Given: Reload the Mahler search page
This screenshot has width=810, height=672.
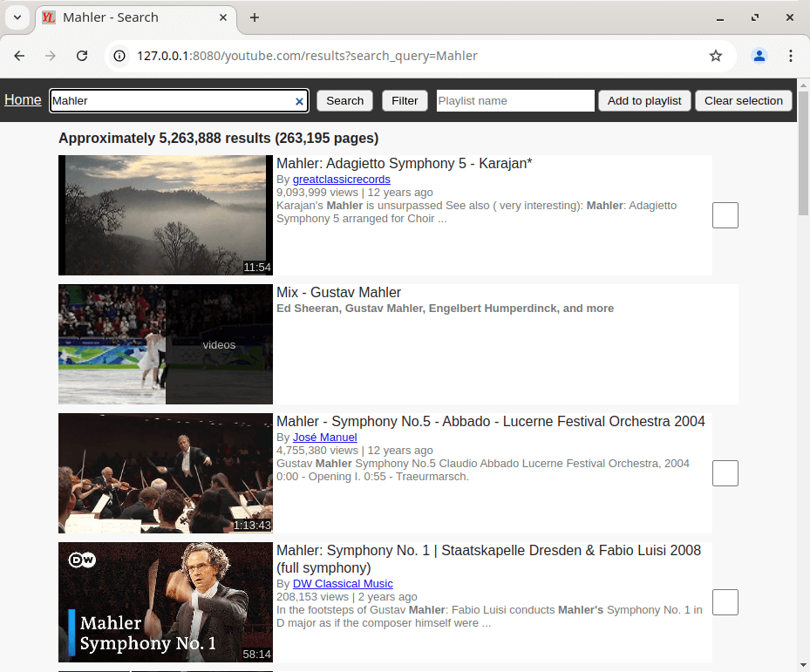Looking at the screenshot, I should [x=82, y=56].
